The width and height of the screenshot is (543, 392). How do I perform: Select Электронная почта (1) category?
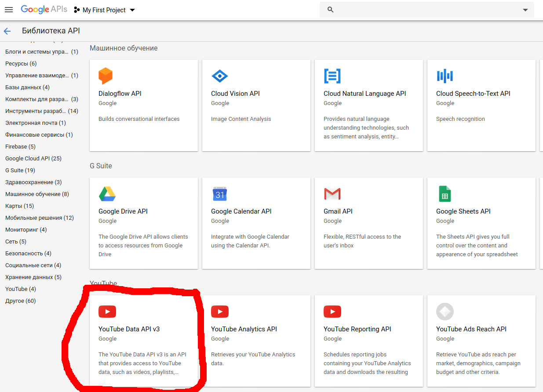(36, 123)
